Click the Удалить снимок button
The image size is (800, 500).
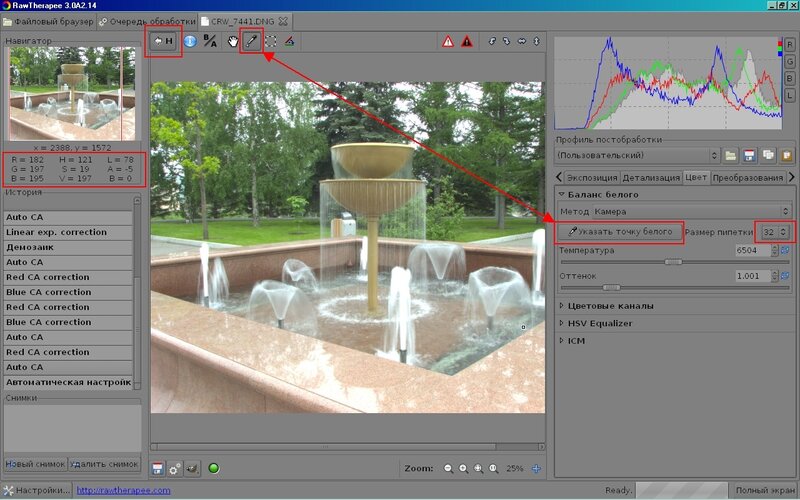[104, 464]
